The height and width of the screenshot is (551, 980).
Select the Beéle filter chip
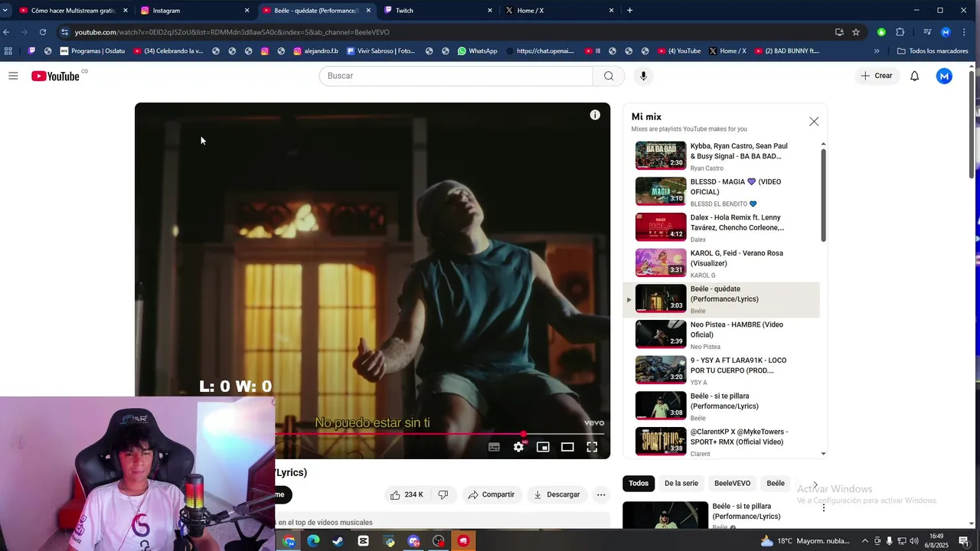[x=776, y=483]
